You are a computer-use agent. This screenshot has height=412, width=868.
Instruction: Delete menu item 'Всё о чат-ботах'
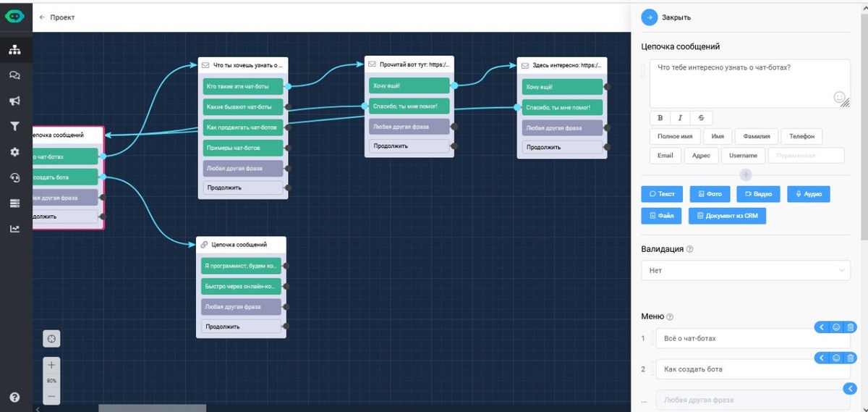tap(851, 327)
